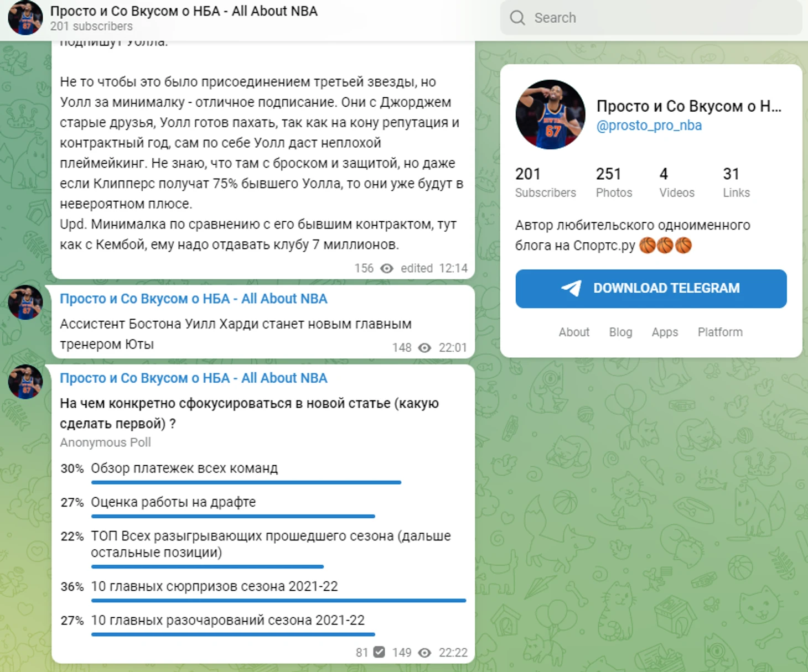Open the About footer link

[574, 332]
